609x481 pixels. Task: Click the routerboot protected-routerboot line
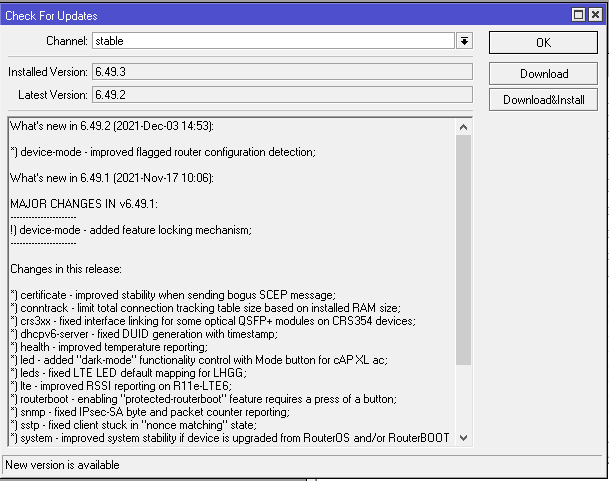click(x=204, y=399)
